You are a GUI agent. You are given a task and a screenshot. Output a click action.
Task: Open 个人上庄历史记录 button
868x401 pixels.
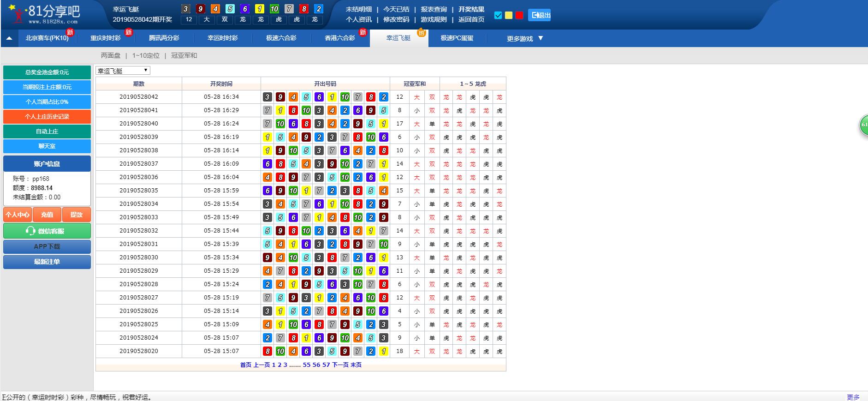(47, 116)
